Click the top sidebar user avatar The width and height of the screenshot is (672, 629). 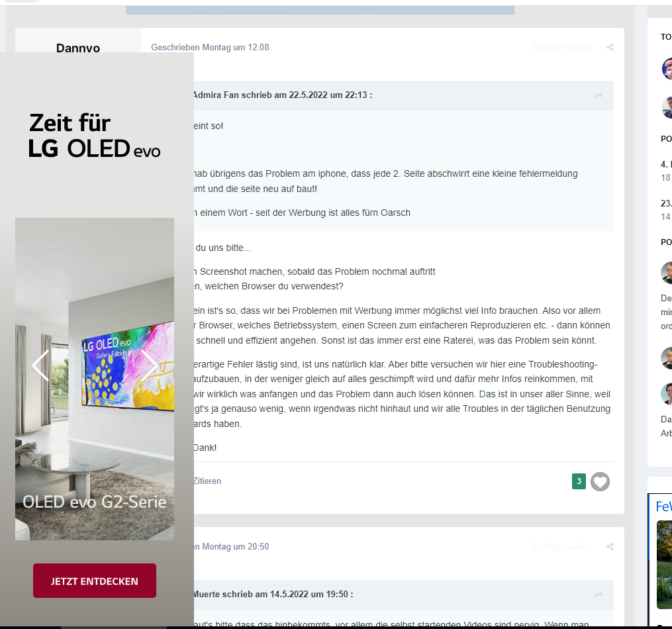click(667, 68)
